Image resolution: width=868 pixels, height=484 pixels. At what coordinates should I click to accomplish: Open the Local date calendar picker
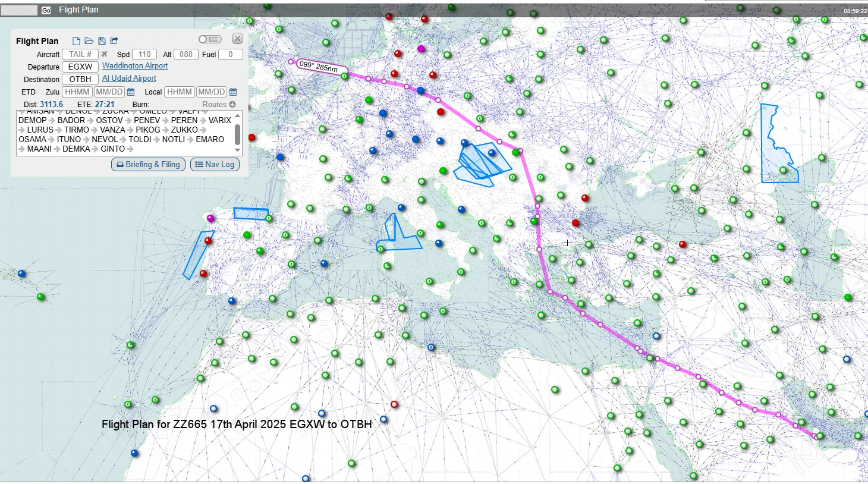pyautogui.click(x=233, y=92)
